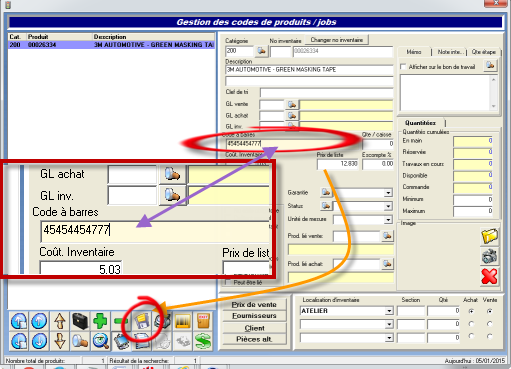The width and height of the screenshot is (511, 369).
Task: Check Afficher sur le bon de travail
Action: (403, 67)
